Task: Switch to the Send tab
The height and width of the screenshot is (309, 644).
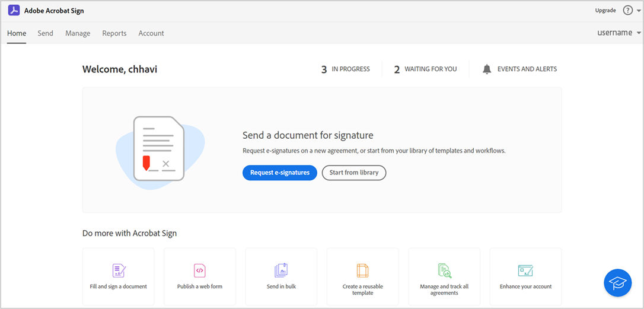Action: point(46,33)
